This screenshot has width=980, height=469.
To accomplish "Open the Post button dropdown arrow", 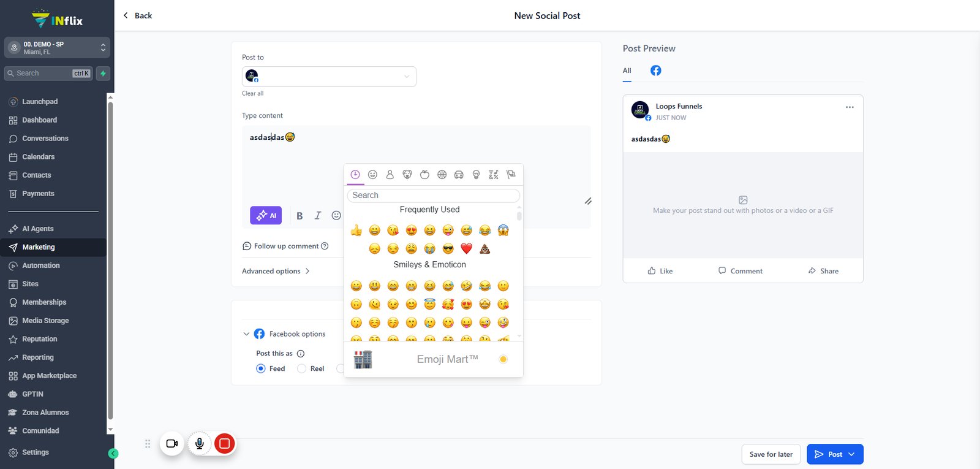I will pyautogui.click(x=851, y=454).
